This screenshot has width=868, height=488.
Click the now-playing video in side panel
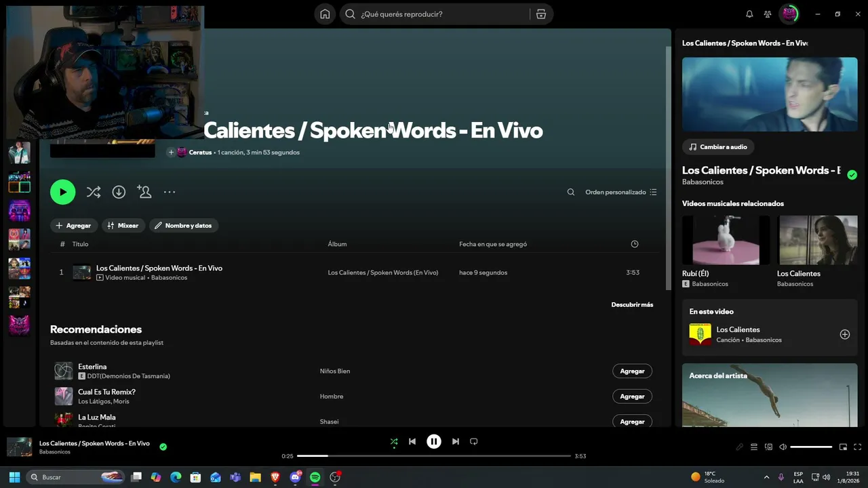770,94
